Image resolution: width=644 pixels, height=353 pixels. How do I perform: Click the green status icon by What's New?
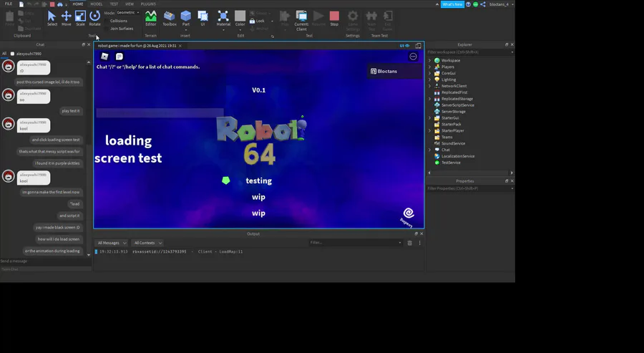tap(475, 4)
